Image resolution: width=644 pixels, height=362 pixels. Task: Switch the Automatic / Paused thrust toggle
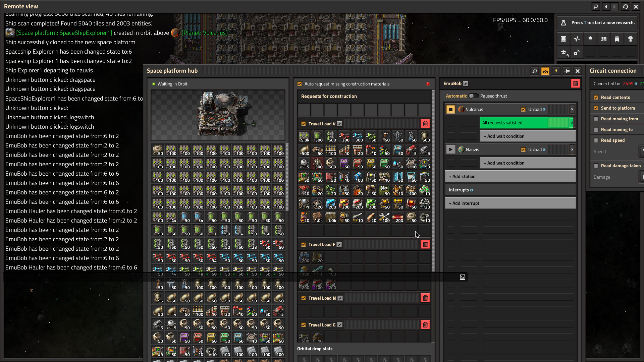tap(473, 96)
